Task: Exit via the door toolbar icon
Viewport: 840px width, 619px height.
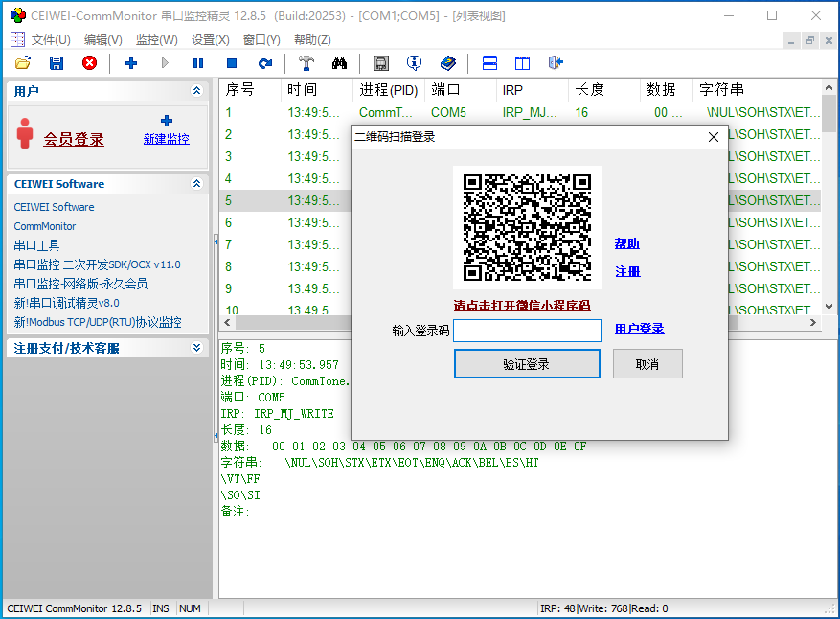Action: [x=556, y=63]
